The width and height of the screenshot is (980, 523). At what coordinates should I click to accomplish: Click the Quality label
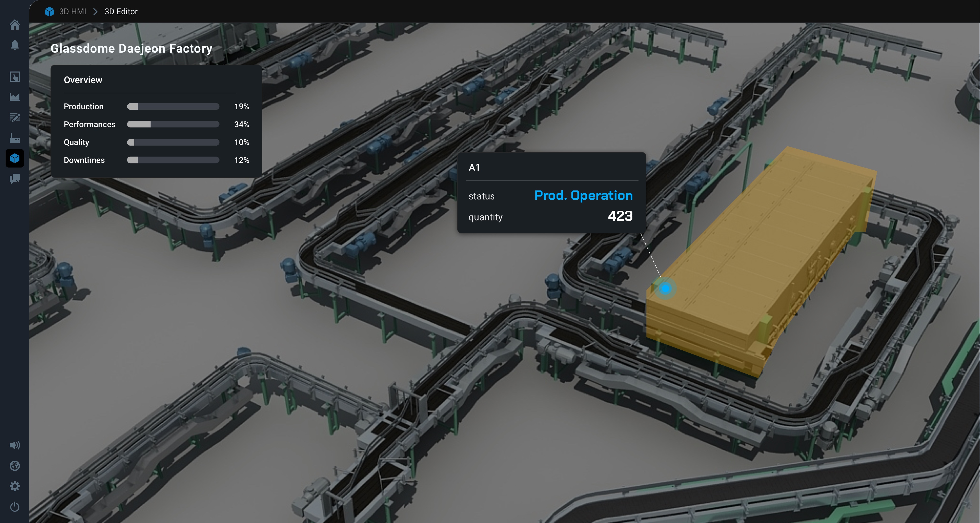point(77,142)
